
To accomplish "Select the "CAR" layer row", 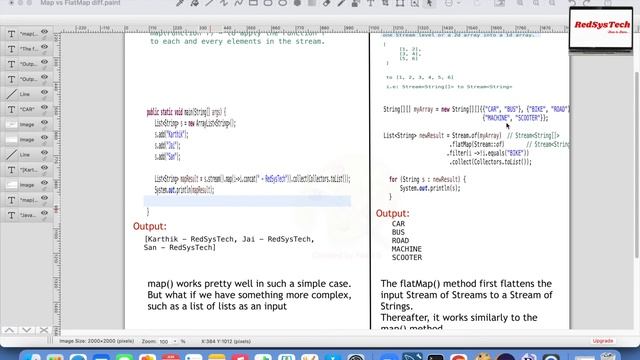I will [27, 109].
